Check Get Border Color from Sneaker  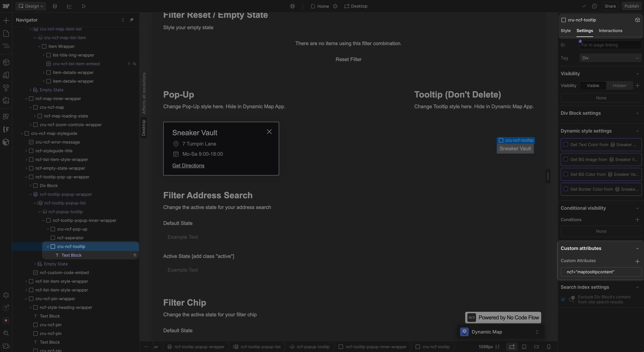click(566, 189)
